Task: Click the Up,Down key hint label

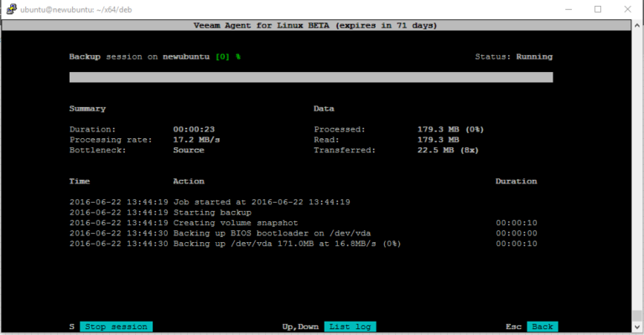Action: tap(300, 327)
